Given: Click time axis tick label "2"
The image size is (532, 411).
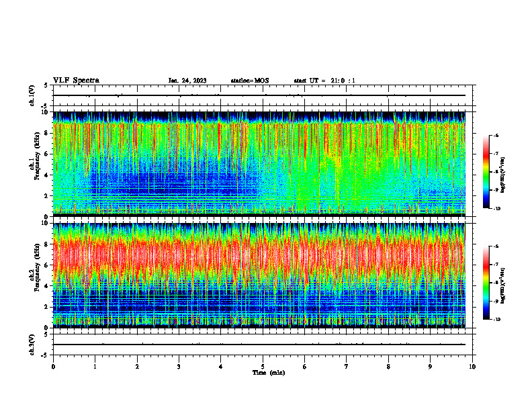Looking at the screenshot, I should 137,367.
